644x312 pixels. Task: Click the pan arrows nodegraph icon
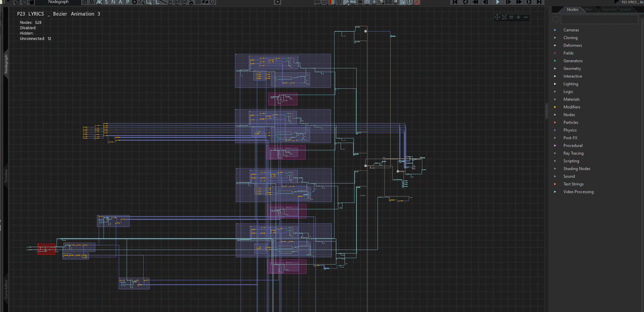tap(497, 17)
